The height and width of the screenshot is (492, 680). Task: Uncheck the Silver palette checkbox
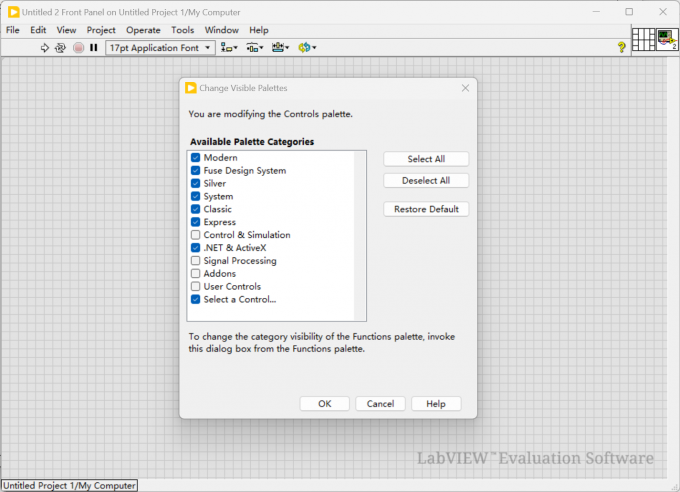point(196,183)
